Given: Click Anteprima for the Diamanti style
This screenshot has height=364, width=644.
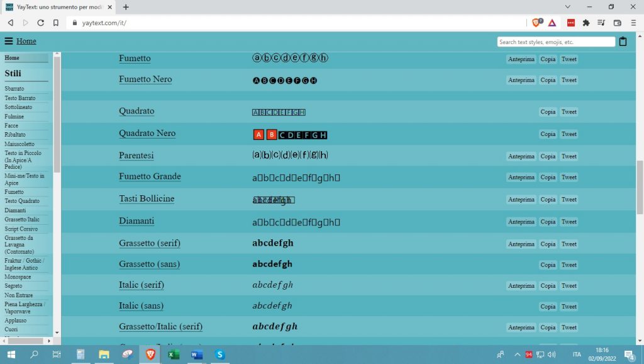Looking at the screenshot, I should (521, 222).
